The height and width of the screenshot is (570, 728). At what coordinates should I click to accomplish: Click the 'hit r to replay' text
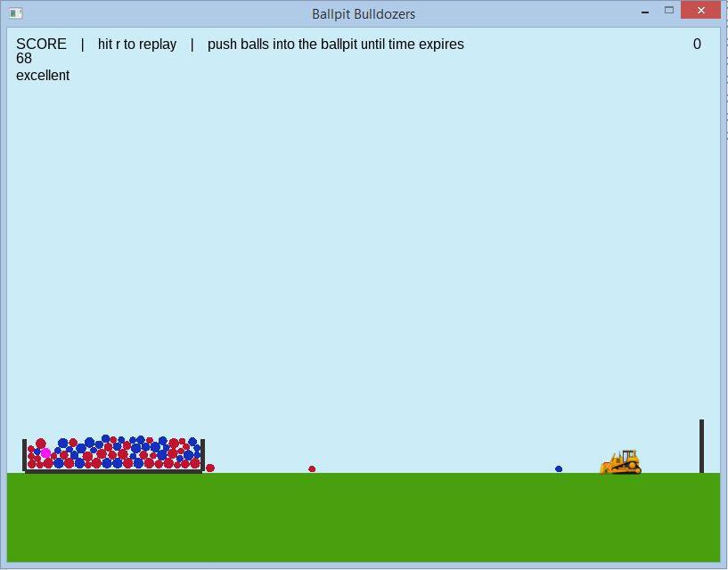(137, 45)
